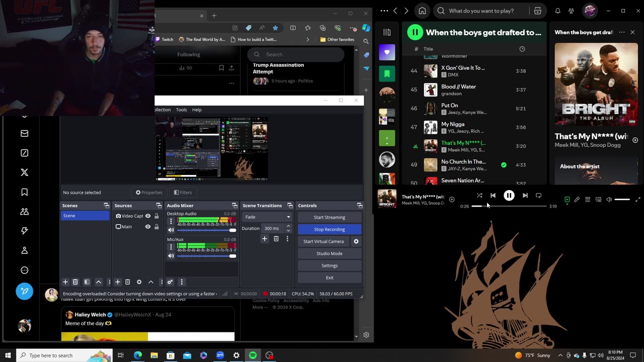The image size is (644, 362).
Task: Toggle Now Playing view in Spotify
Action: coord(567,200)
